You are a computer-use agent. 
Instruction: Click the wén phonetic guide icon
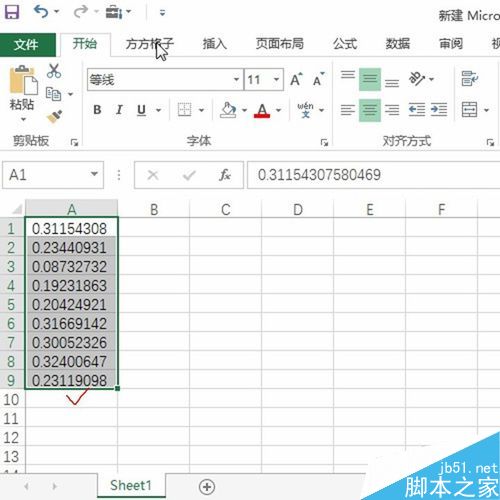(305, 110)
